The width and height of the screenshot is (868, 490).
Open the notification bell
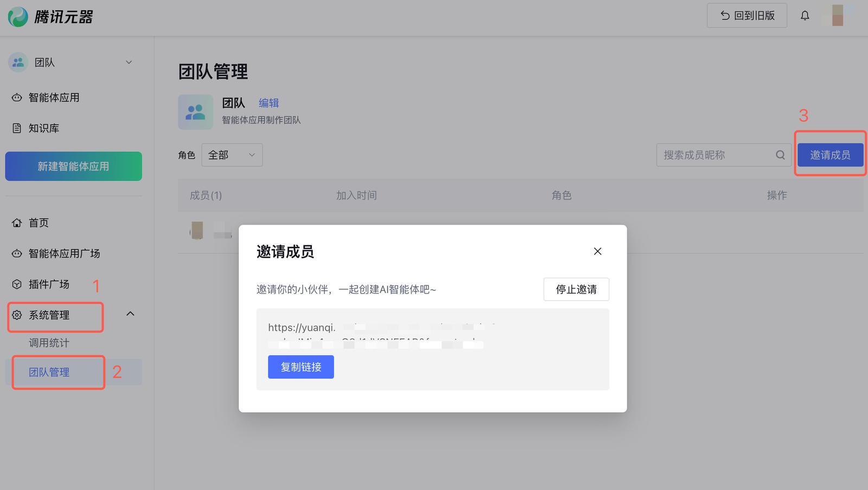click(805, 16)
